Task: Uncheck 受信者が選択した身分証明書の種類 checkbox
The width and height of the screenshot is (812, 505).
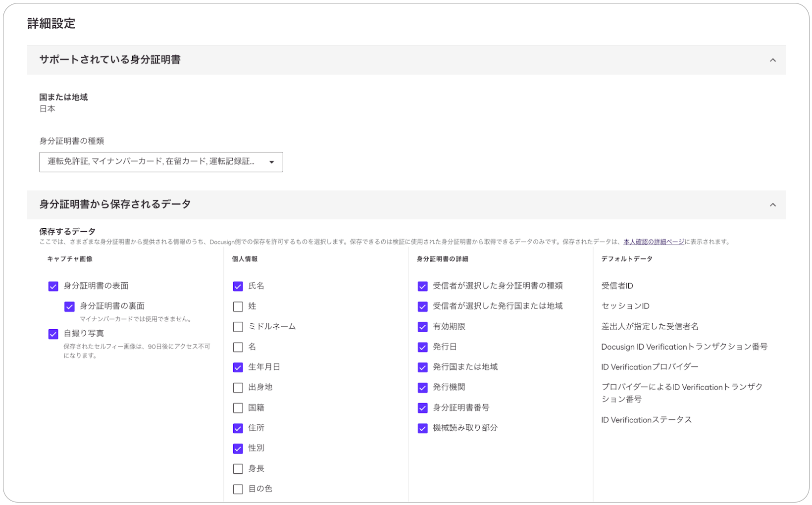Action: point(423,286)
